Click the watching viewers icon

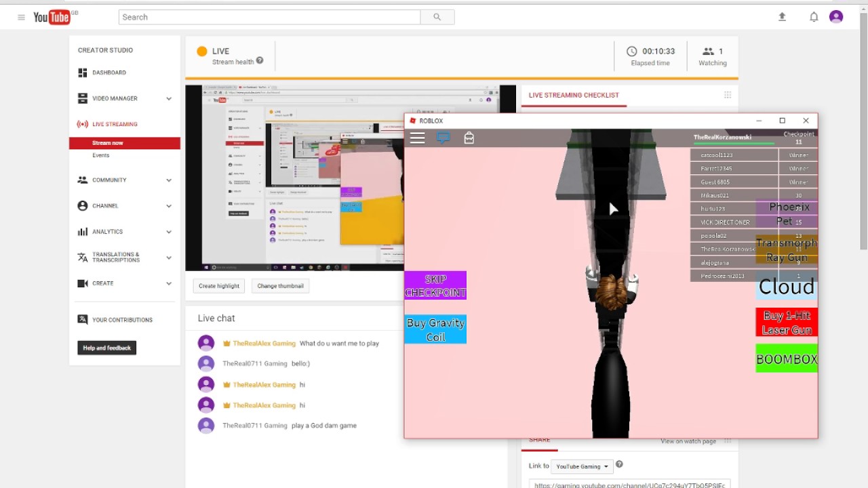click(708, 51)
